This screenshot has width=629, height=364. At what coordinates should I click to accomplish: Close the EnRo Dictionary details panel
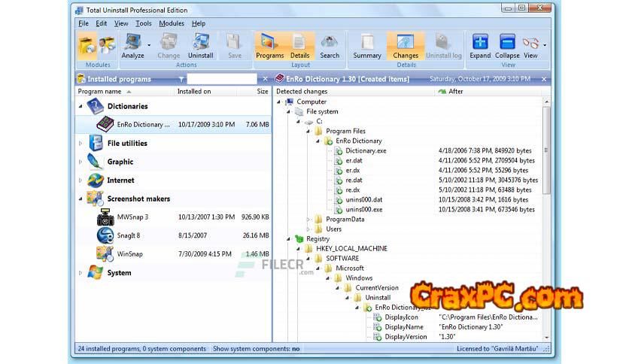544,80
